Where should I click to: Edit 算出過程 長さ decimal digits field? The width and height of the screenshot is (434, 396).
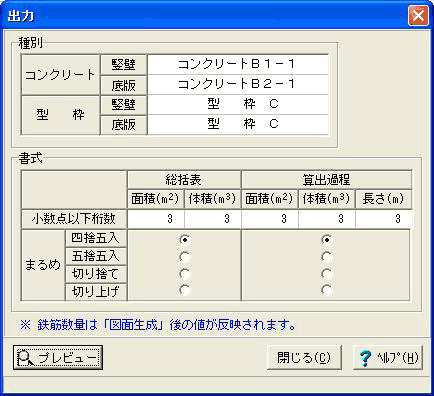(x=384, y=219)
